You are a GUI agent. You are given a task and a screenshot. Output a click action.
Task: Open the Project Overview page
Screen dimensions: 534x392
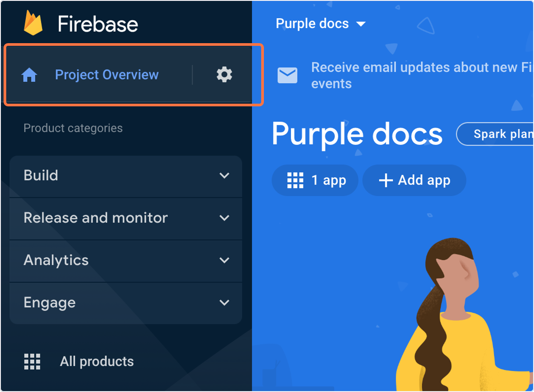tap(107, 75)
